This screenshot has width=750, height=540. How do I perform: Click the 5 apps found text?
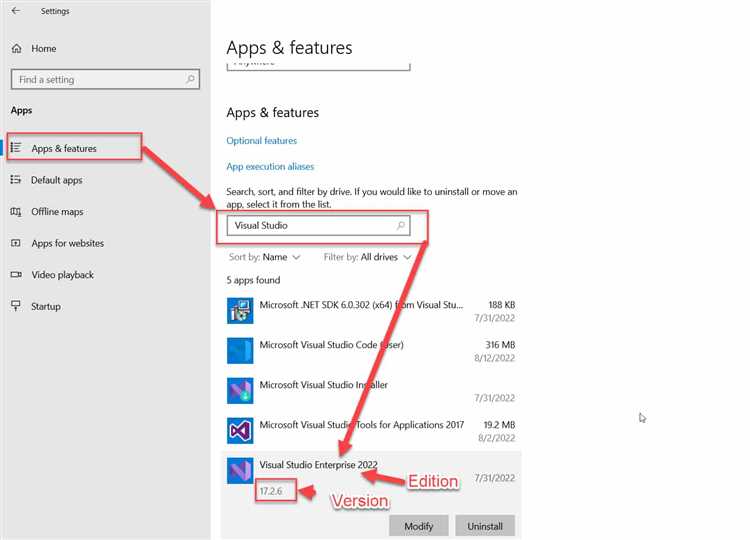(254, 280)
